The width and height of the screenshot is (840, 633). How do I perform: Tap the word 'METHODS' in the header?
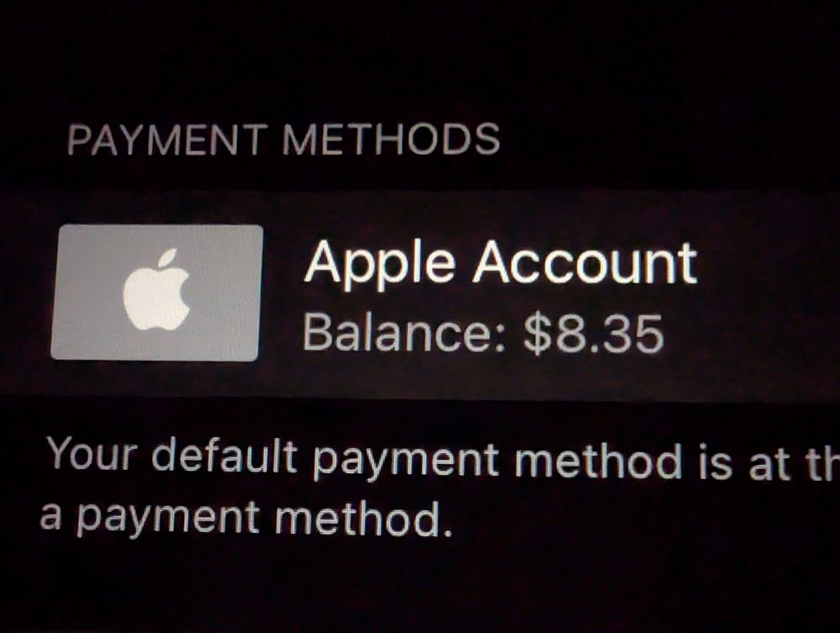[x=391, y=140]
